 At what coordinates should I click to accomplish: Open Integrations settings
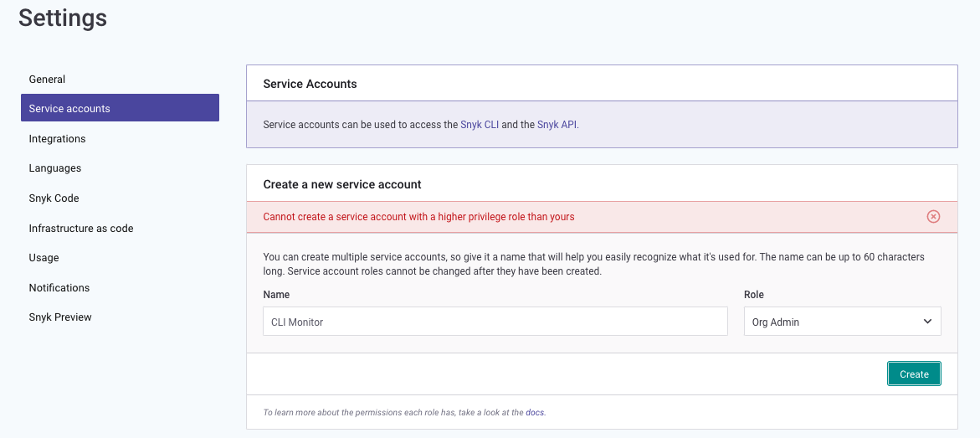tap(57, 139)
